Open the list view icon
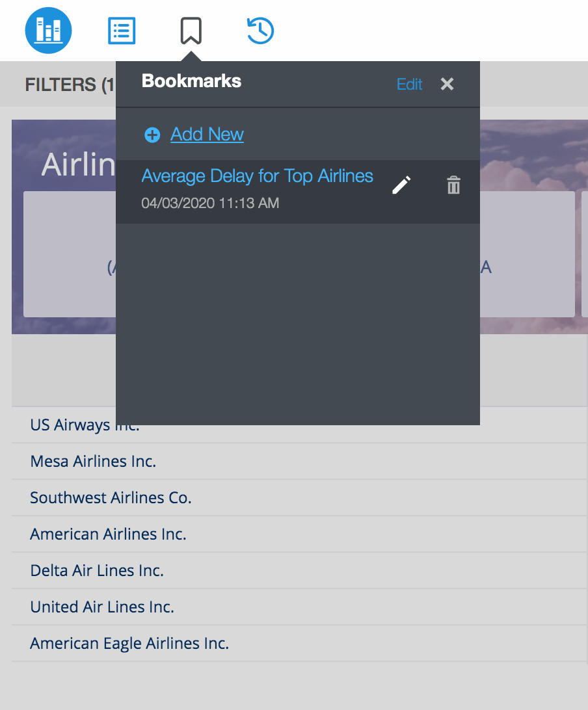This screenshot has height=710, width=588. pyautogui.click(x=122, y=30)
